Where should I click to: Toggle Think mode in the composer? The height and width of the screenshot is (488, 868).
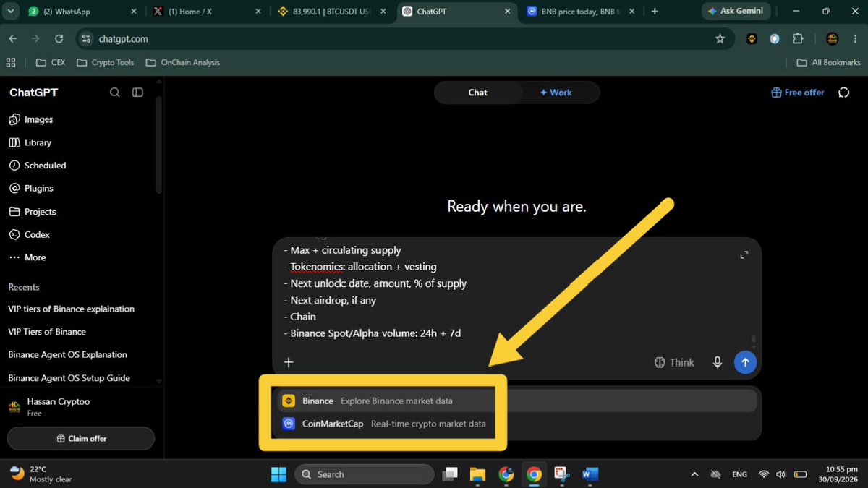[674, 362]
